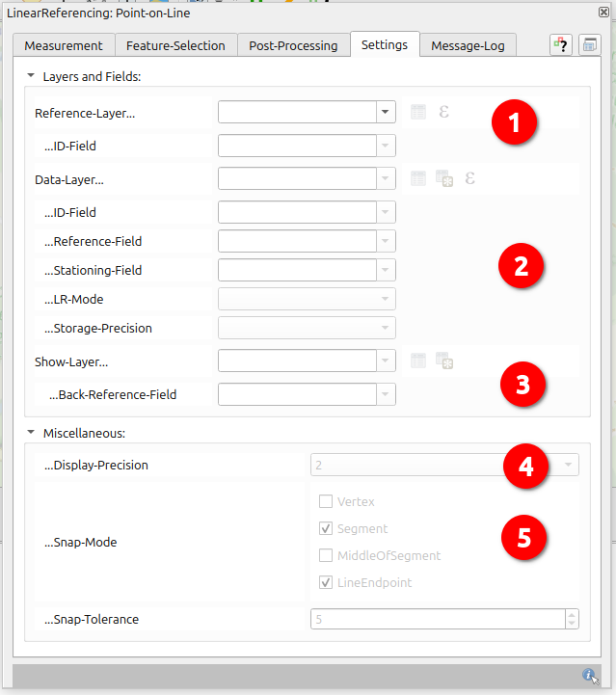Open the Data-Layer attribute table icon

(417, 178)
